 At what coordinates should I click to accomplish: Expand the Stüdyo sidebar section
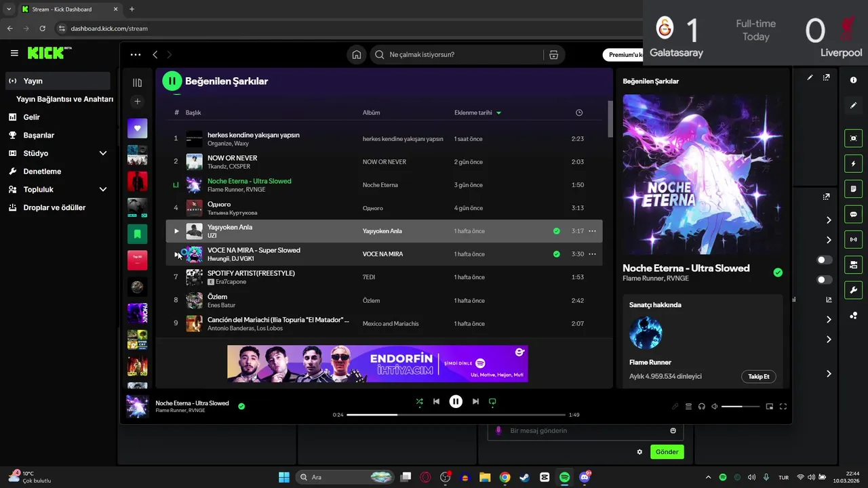point(103,153)
